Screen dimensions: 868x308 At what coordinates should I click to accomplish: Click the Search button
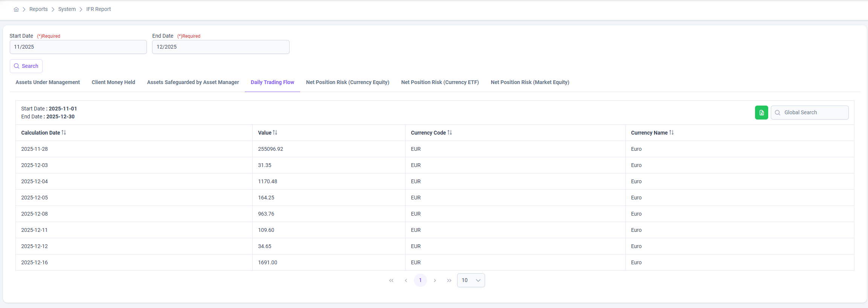26,66
